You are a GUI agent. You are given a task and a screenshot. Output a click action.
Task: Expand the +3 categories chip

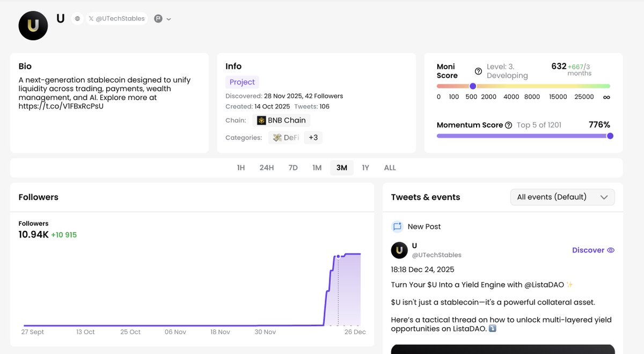[313, 138]
